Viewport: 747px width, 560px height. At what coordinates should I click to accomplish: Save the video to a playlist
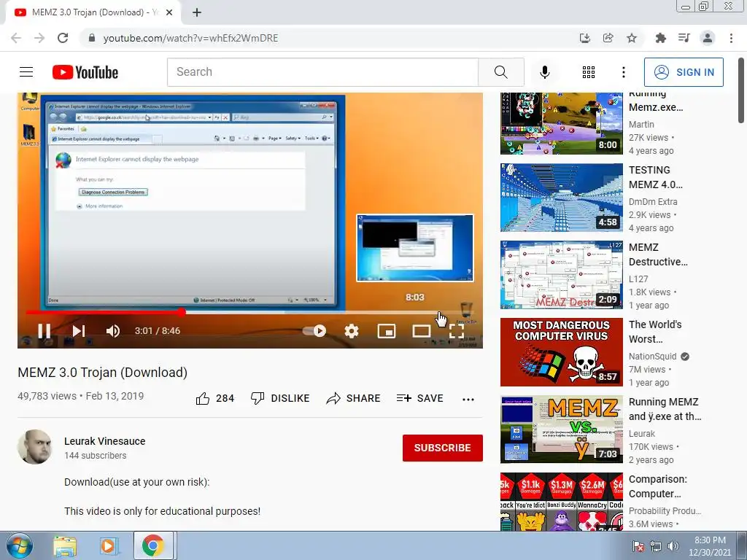tap(419, 398)
